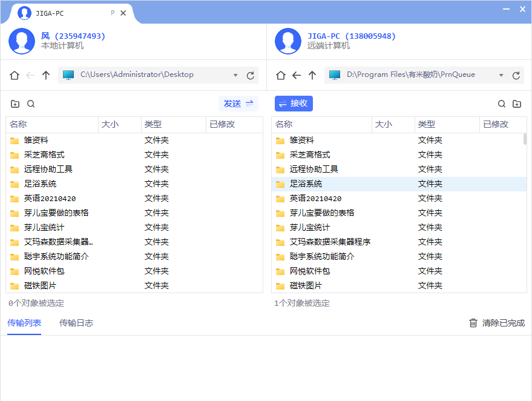
Task: Go back in remote computer navigation
Action: (297, 75)
